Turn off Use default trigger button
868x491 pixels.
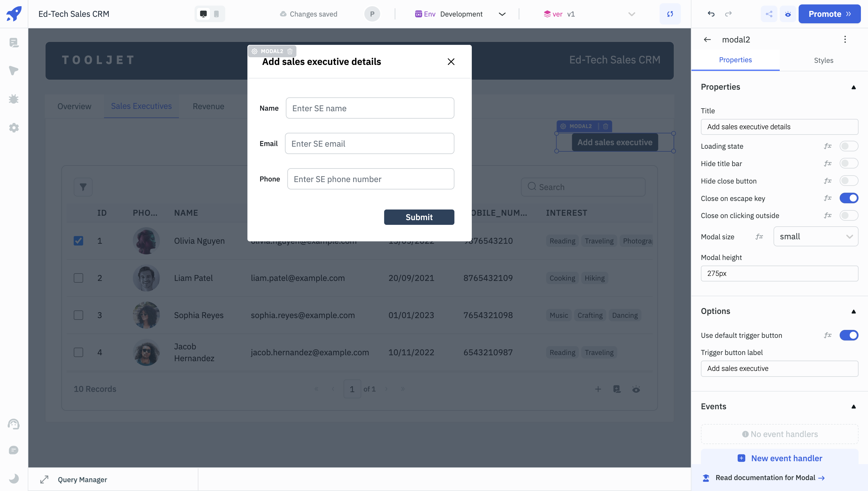click(x=849, y=335)
